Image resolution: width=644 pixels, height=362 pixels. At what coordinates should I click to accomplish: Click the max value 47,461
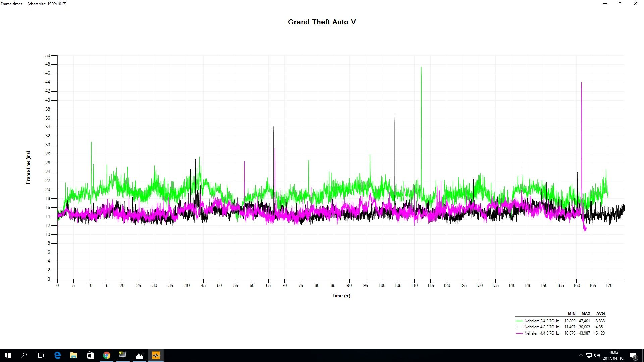584,321
